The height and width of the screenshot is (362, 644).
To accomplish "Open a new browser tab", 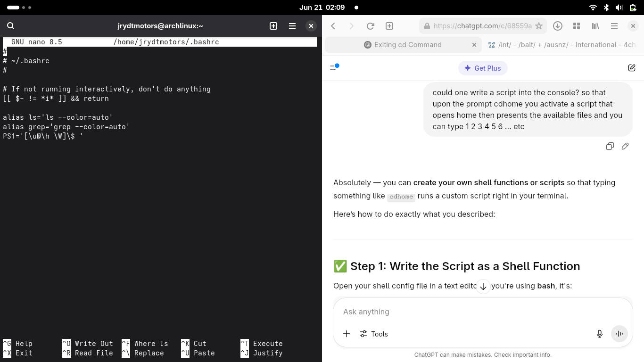I will (389, 26).
